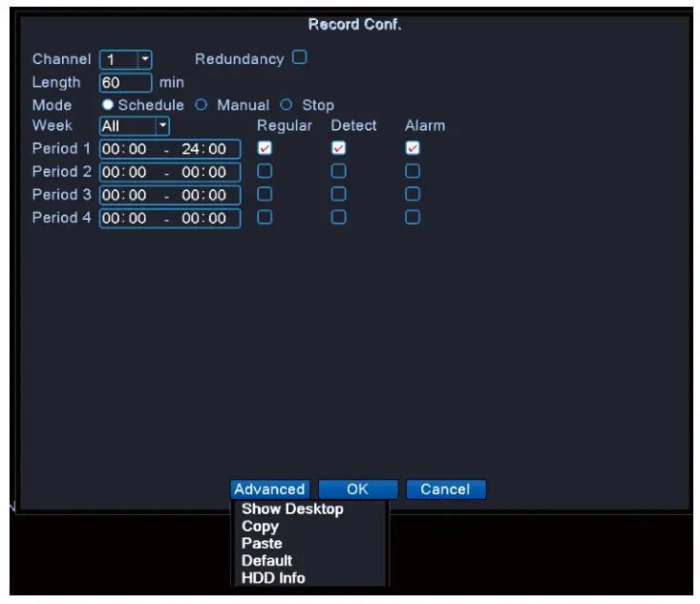Uncheck Regular for Period 1
Image resolution: width=700 pixels, height=604 pixels.
[265, 148]
